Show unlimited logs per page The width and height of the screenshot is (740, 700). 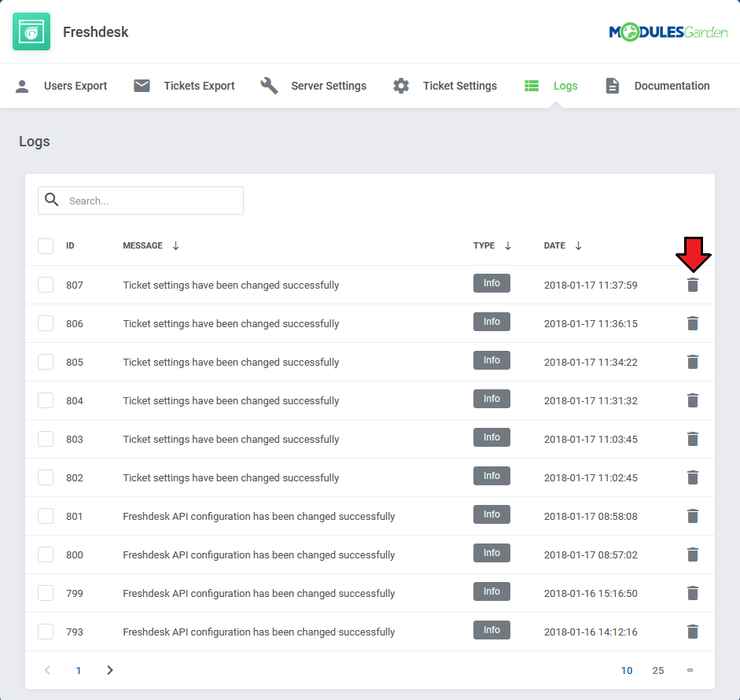pos(690,671)
